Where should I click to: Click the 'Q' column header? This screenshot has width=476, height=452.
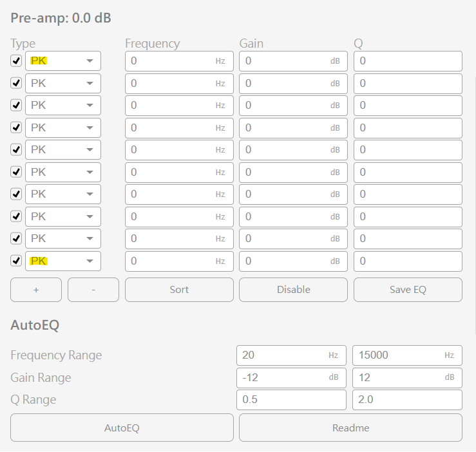358,44
